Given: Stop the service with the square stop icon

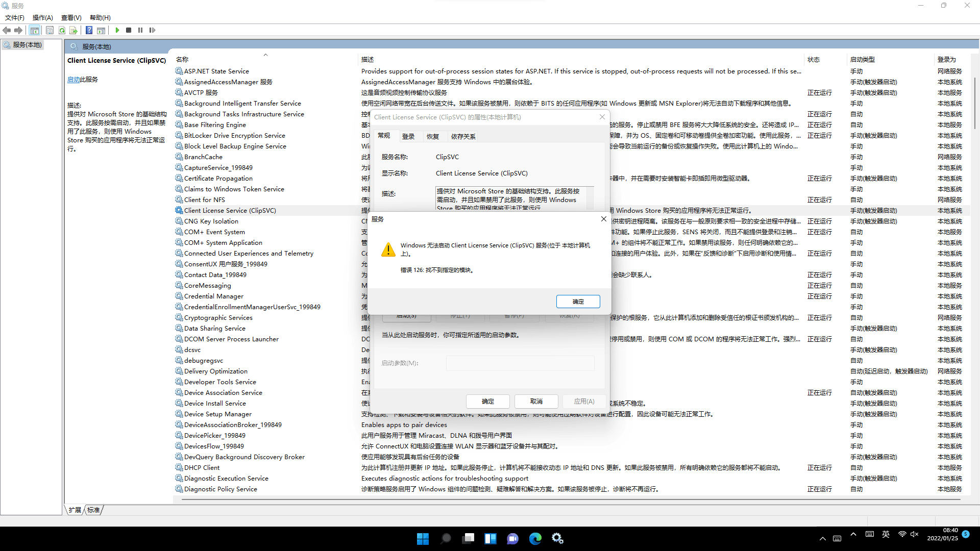Looking at the screenshot, I should pyautogui.click(x=129, y=30).
